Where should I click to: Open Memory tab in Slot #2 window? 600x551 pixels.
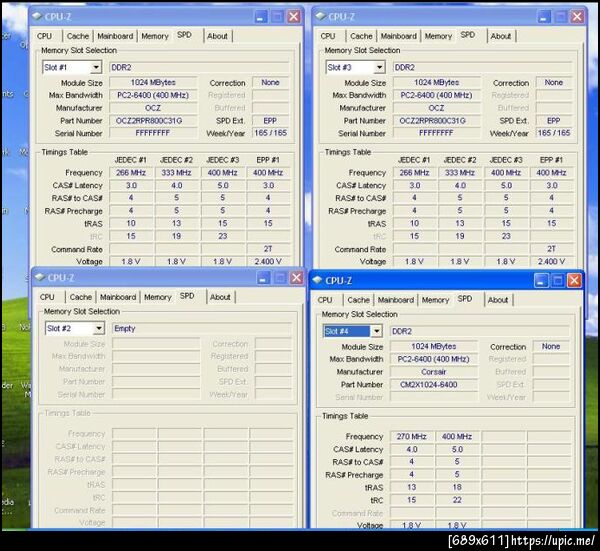[158, 297]
